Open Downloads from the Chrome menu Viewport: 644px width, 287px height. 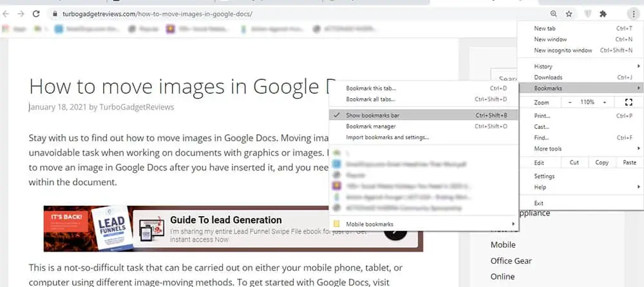coord(580,77)
